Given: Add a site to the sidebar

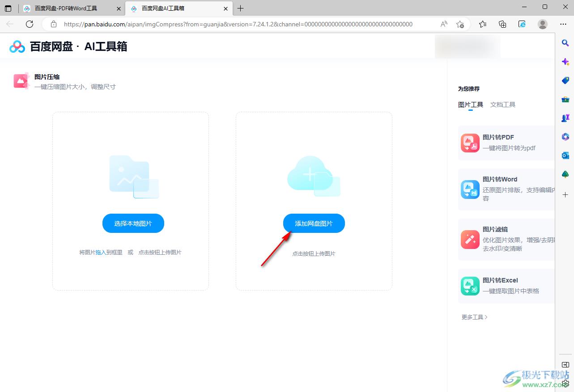Looking at the screenshot, I should tap(565, 195).
